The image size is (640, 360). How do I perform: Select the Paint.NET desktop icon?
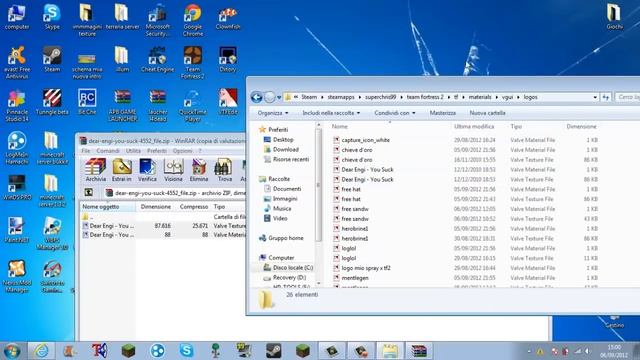[x=17, y=230]
